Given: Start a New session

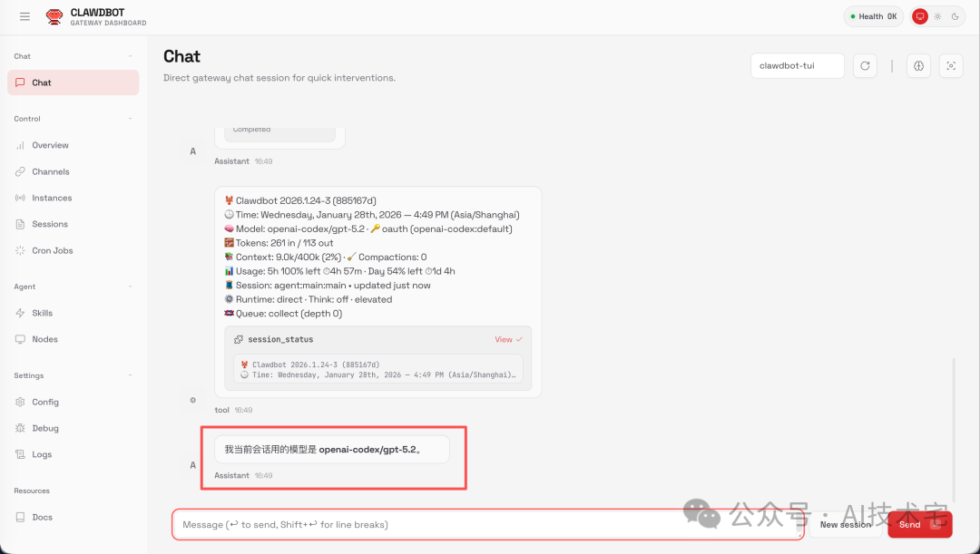Looking at the screenshot, I should coord(845,525).
